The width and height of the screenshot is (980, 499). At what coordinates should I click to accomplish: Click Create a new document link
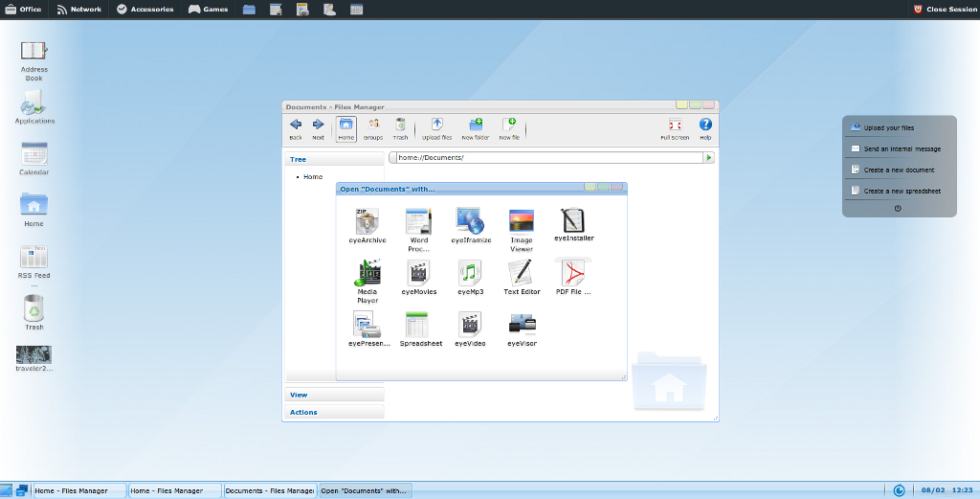click(898, 170)
